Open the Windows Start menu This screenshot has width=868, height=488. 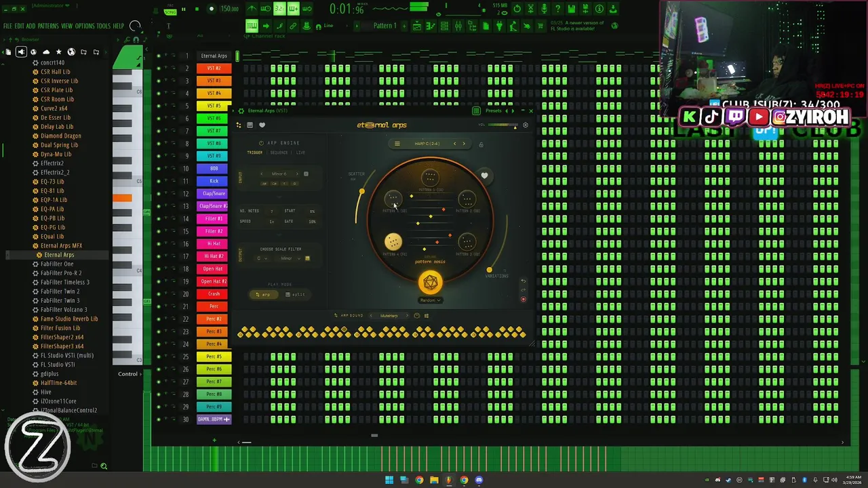pyautogui.click(x=389, y=480)
